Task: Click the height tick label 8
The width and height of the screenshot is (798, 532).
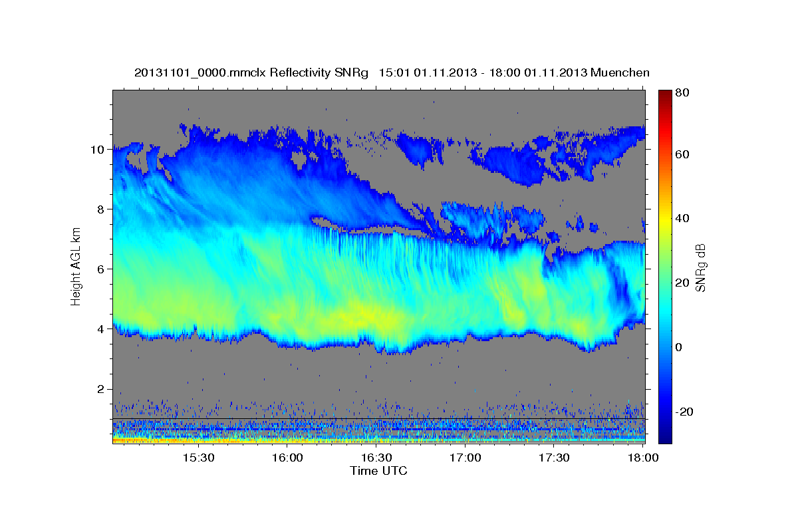Action: tap(101, 209)
